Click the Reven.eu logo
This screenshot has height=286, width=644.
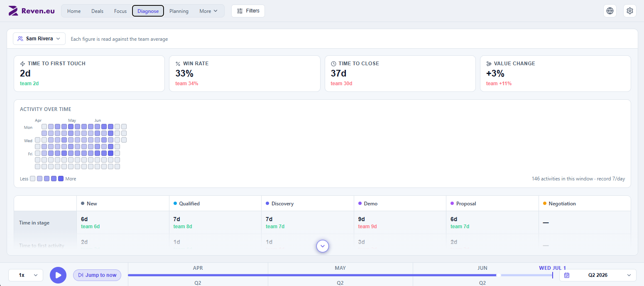(x=32, y=11)
